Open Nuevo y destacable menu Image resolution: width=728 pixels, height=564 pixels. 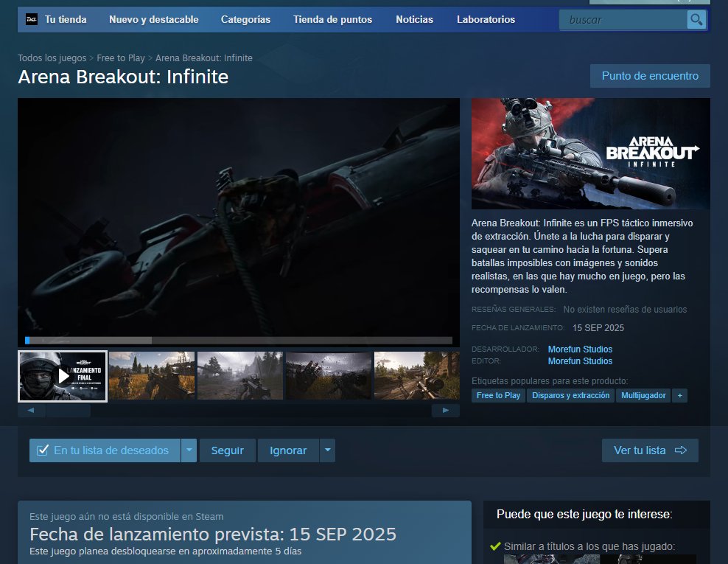154,19
